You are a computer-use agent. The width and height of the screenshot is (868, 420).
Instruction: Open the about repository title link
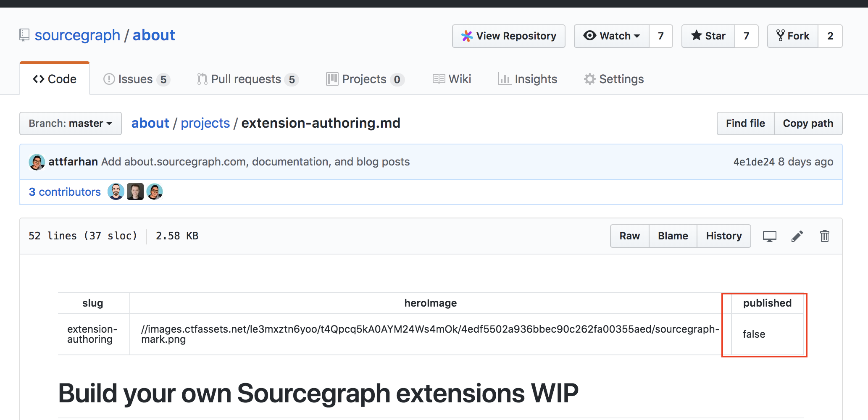[154, 35]
